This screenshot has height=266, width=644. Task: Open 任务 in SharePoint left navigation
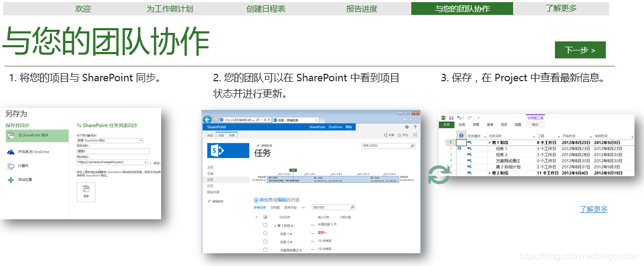[x=210, y=180]
